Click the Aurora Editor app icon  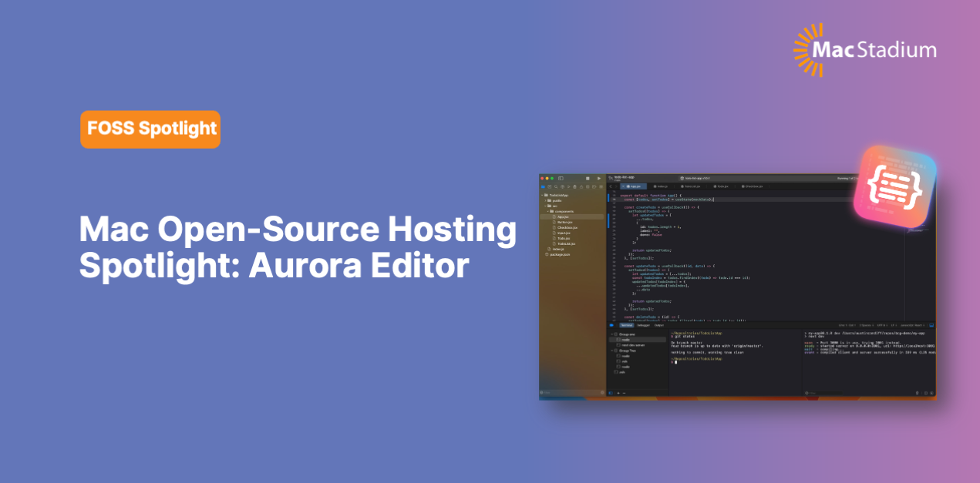tap(896, 185)
